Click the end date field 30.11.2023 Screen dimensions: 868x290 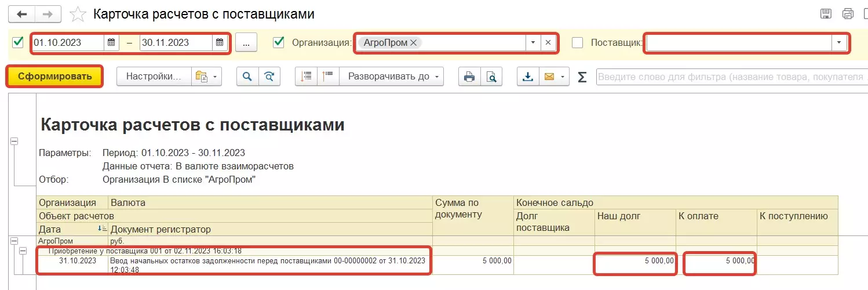tap(176, 42)
